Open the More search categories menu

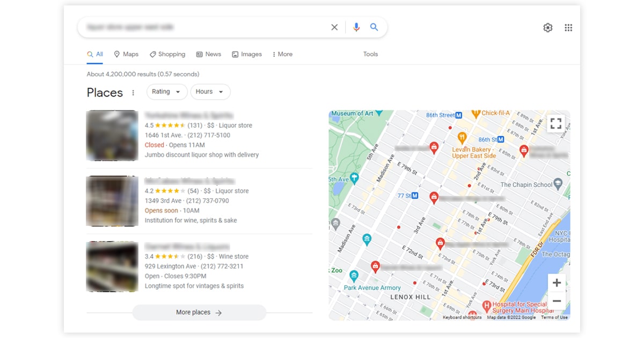click(x=282, y=54)
